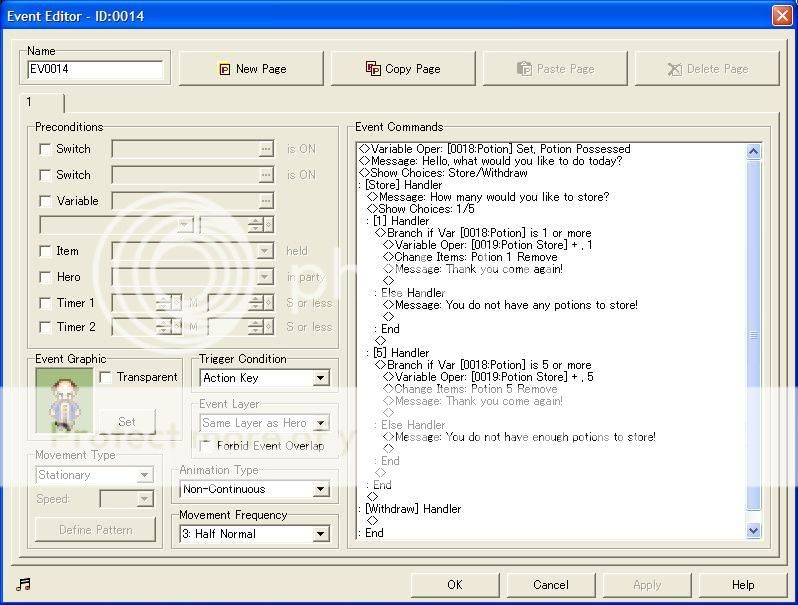Open the Movement Frequency dropdown
Image resolution: width=798 pixels, height=605 pixels.
[320, 534]
